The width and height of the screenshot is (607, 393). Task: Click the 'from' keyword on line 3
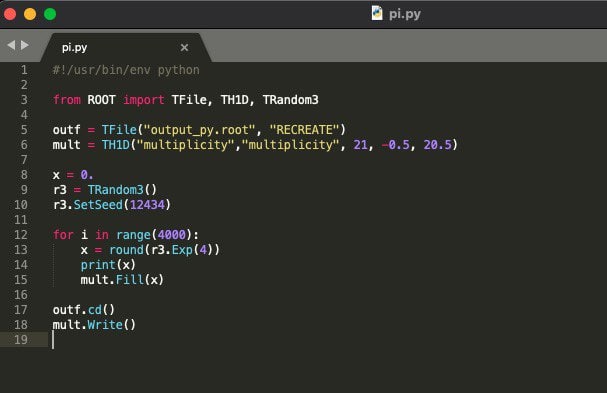[67, 100]
